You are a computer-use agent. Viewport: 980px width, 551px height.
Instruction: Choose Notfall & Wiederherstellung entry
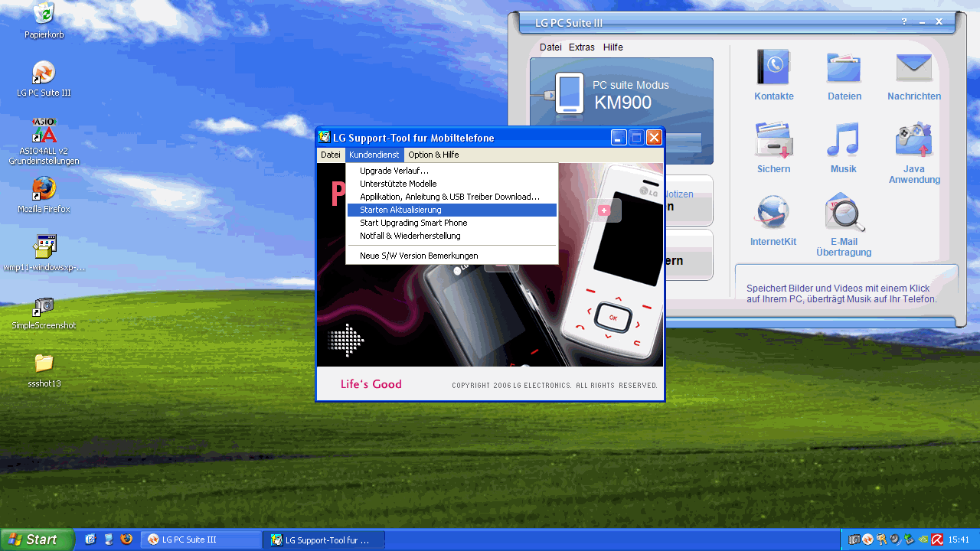click(452, 236)
